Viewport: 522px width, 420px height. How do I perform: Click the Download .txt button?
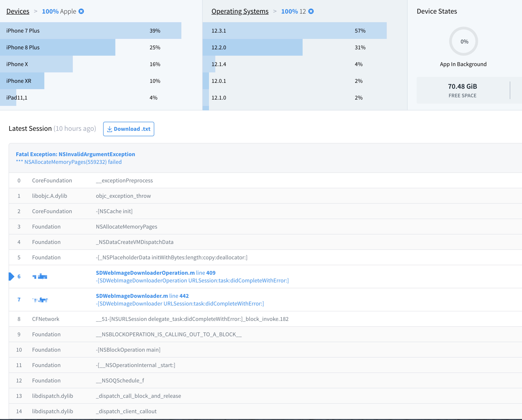tap(129, 129)
